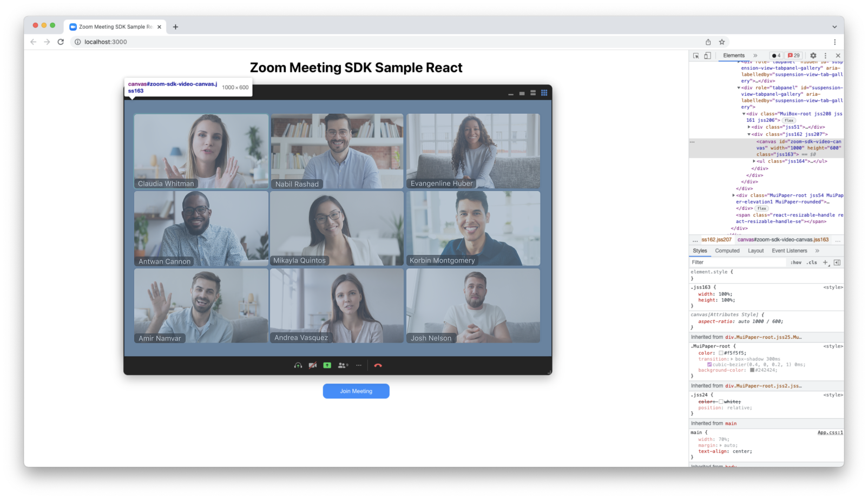Toggle element classes with the .cls button
Image resolution: width=868 pixels, height=499 pixels.
pos(811,262)
